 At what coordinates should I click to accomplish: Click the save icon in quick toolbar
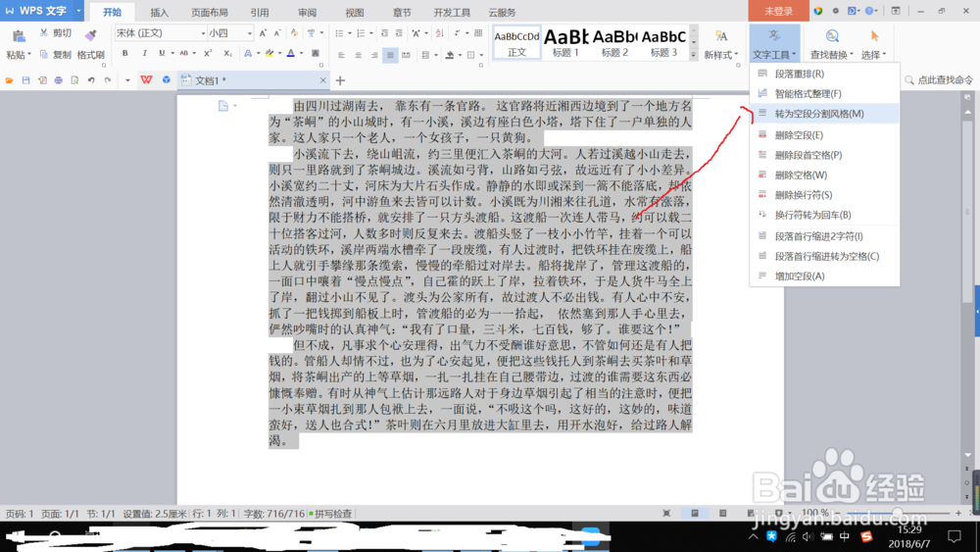[25, 80]
